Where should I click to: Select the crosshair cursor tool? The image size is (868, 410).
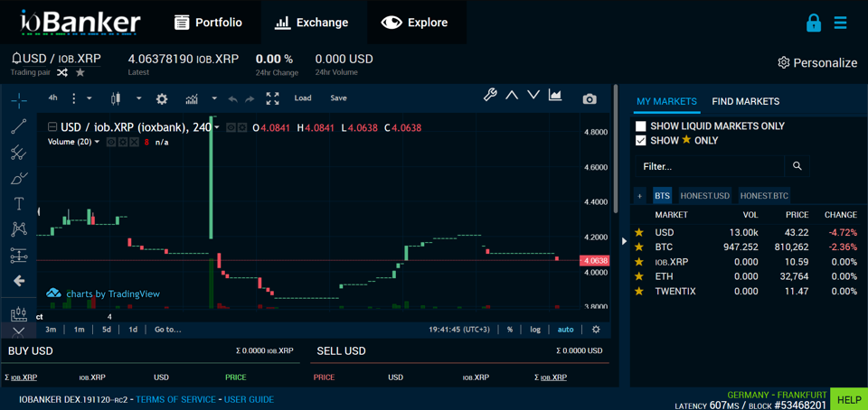tap(19, 100)
